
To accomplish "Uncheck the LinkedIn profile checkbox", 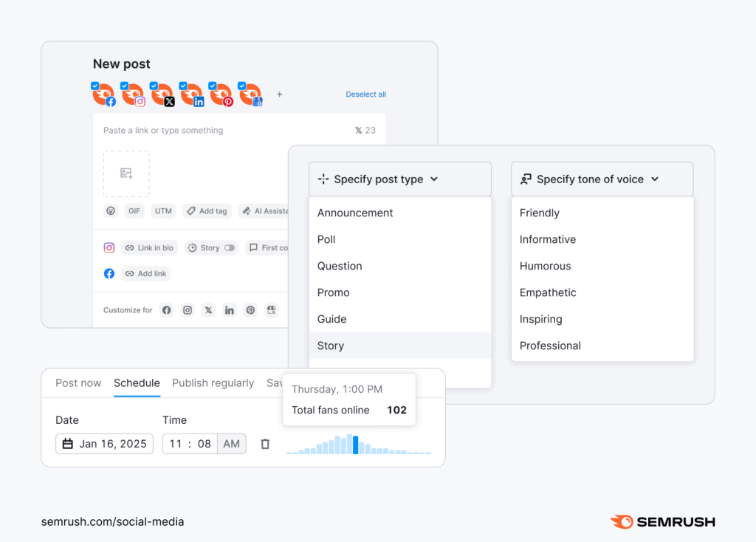I will pyautogui.click(x=184, y=86).
